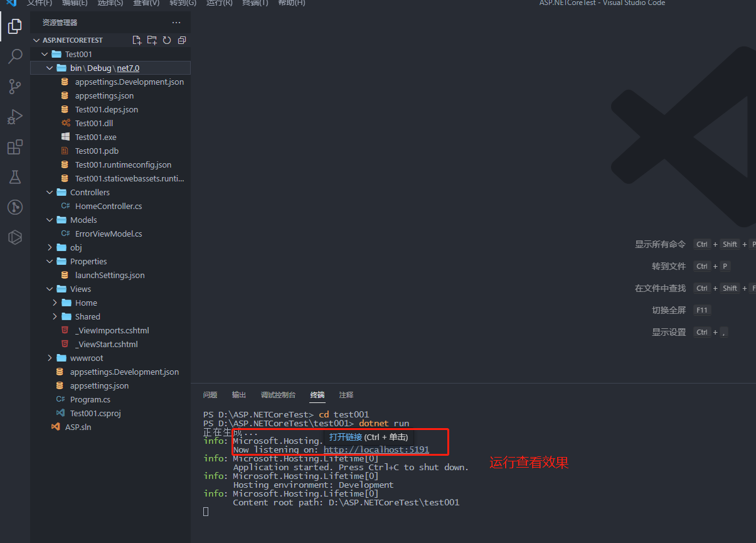This screenshot has width=756, height=543.
Task: Open the Run and Debug view
Action: [x=15, y=117]
